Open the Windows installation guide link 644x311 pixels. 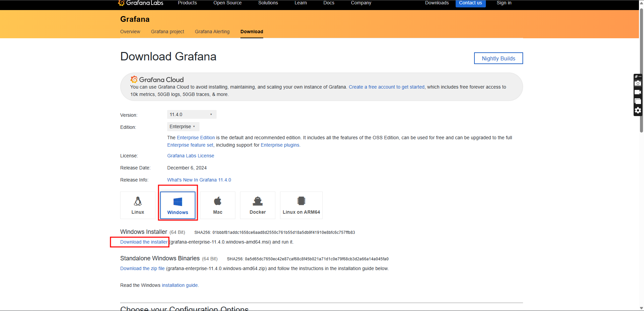[180, 285]
